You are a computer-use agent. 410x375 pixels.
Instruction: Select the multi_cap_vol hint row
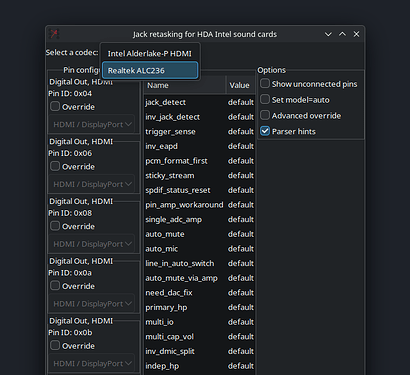200,337
